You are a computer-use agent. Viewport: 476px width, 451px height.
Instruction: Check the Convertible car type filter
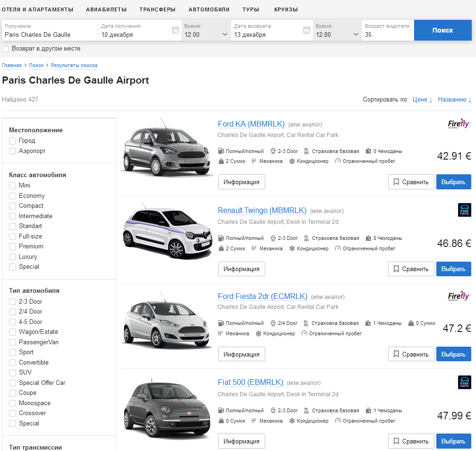[x=12, y=362]
